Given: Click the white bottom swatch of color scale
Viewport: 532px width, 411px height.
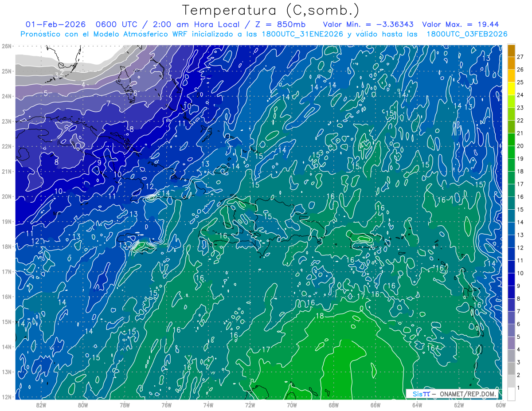Looking at the screenshot, I should point(512,394).
